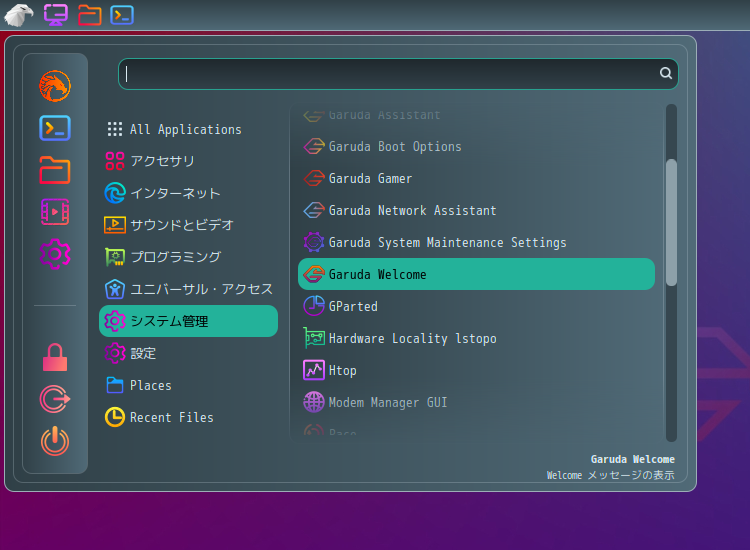Image resolution: width=750 pixels, height=550 pixels.
Task: Launch Garuda Gamer
Action: (476, 178)
